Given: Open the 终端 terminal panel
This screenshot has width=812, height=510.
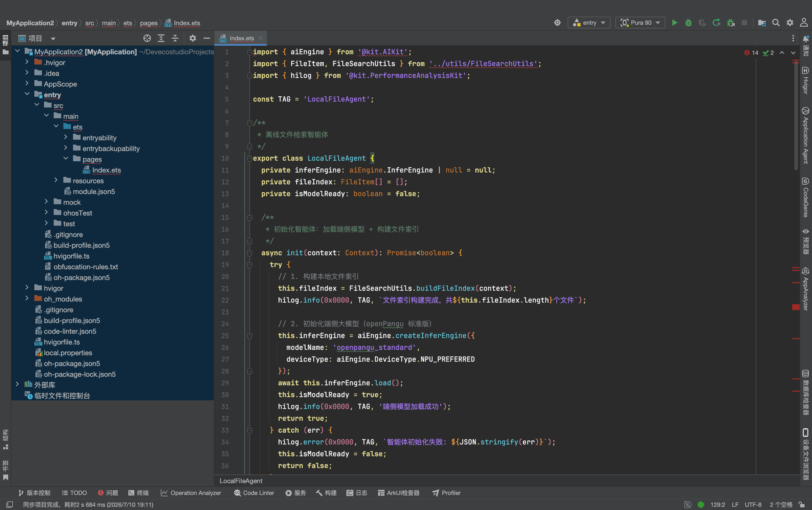Looking at the screenshot, I should [x=139, y=493].
